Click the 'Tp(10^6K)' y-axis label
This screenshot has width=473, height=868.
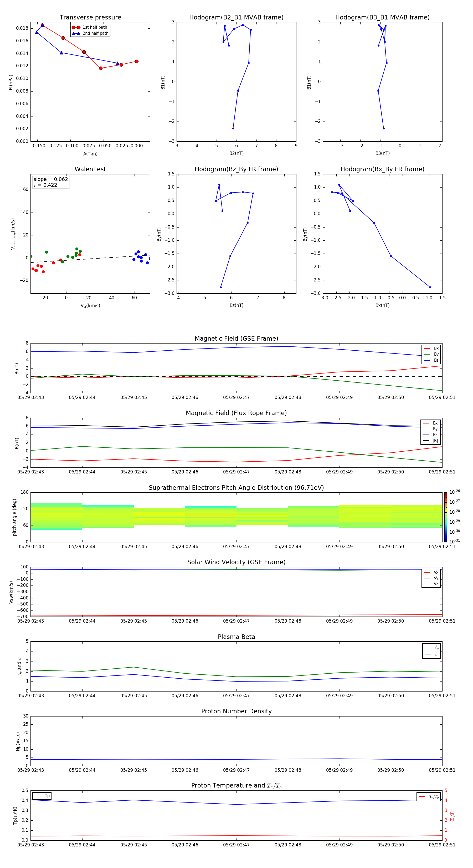pos(15,815)
